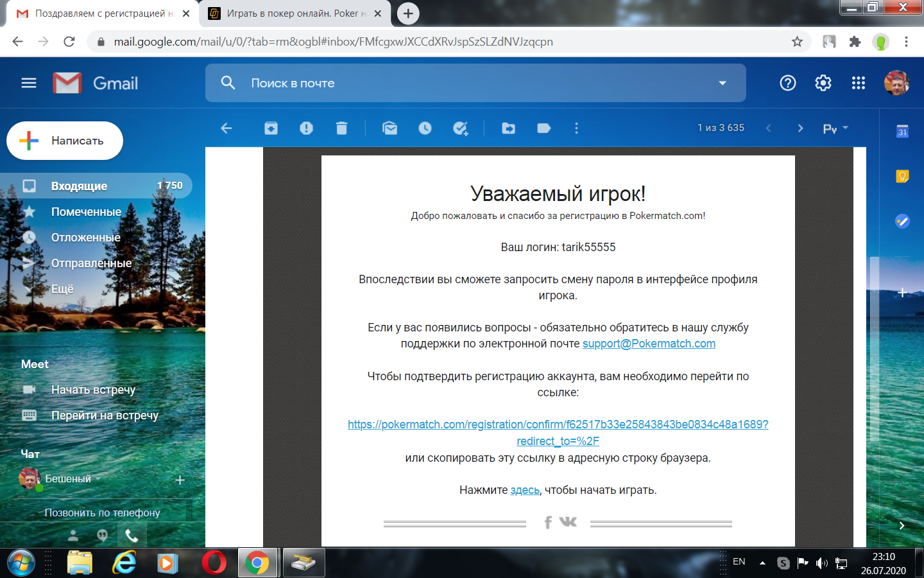Snooze the email with the clock icon

click(x=425, y=128)
